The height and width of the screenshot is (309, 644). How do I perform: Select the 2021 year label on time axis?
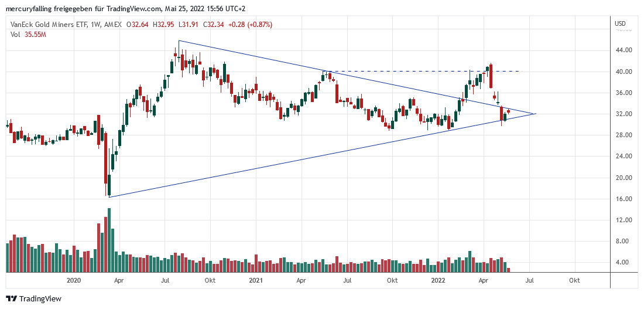255,281
